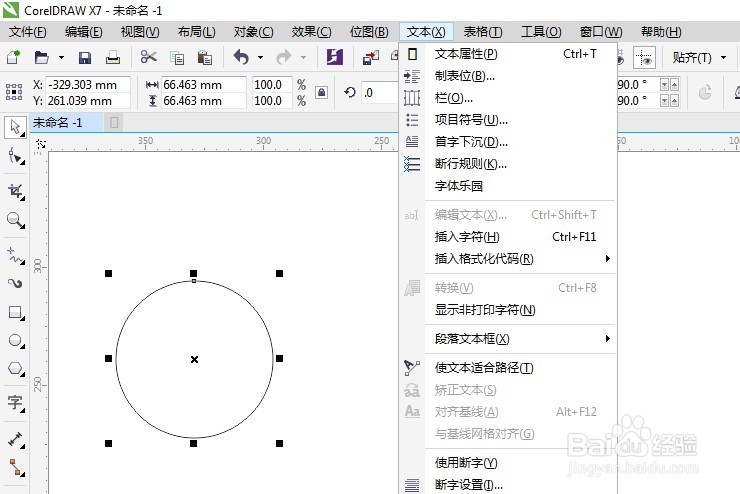Click the Import icon
Screen dimensions: 740x494
[370, 58]
